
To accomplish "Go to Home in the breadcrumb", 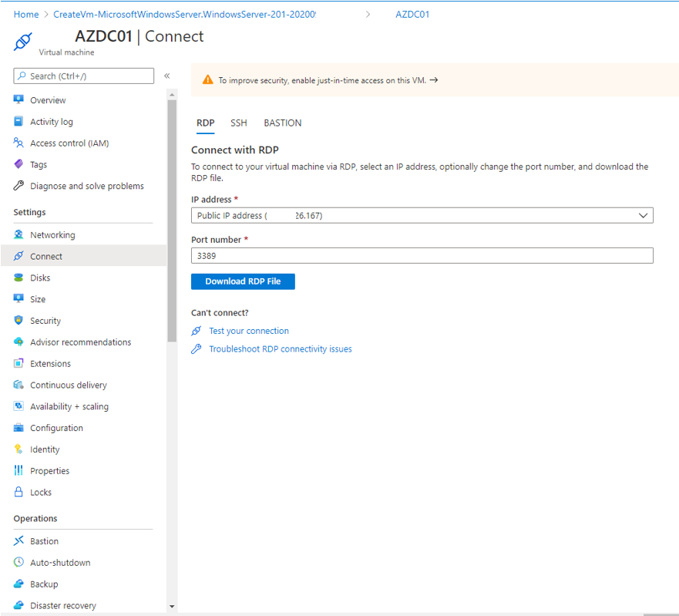I will (26, 15).
